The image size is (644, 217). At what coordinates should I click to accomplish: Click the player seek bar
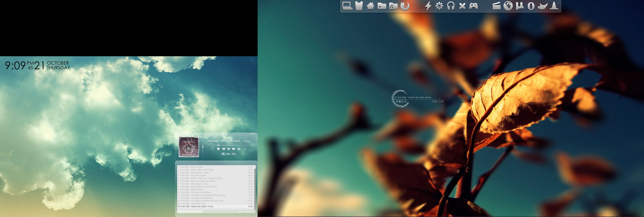point(230,145)
